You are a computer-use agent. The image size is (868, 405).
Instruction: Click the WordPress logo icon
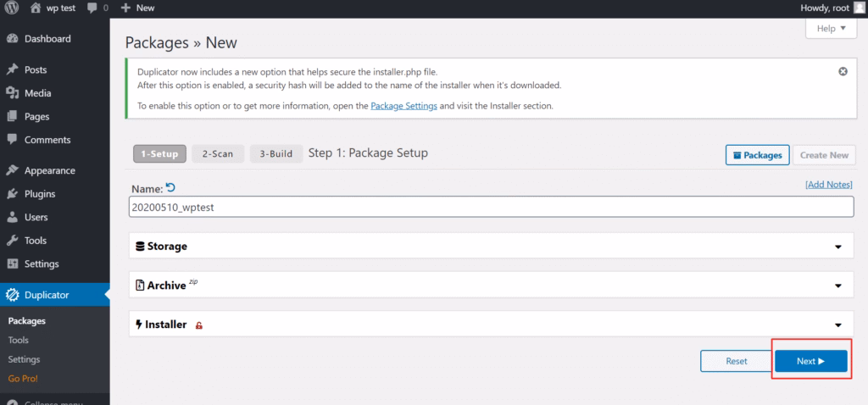coord(12,8)
